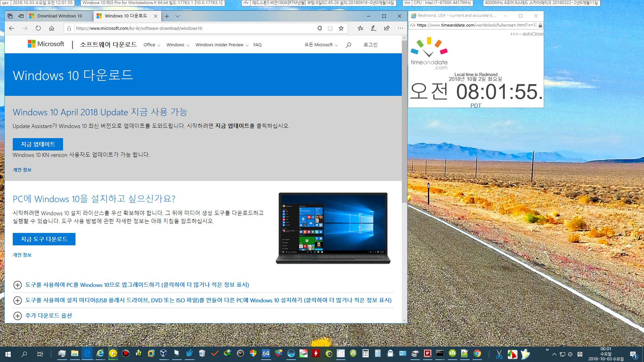Click the scrollbar down arrow
The height and width of the screenshot is (362, 644).
[x=404, y=320]
